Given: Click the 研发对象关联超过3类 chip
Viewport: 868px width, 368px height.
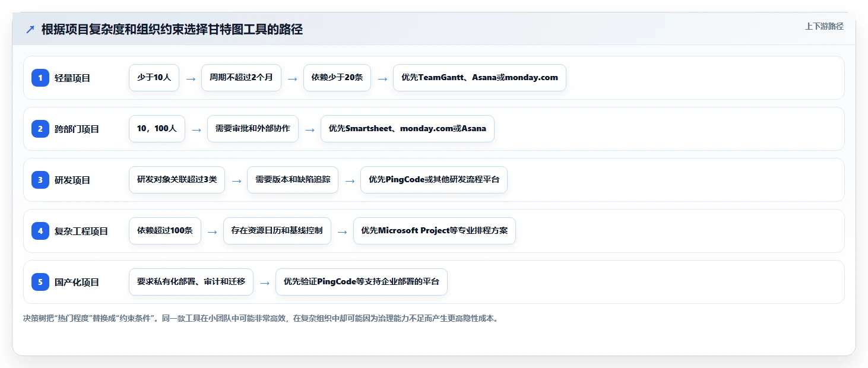Looking at the screenshot, I should tap(177, 180).
